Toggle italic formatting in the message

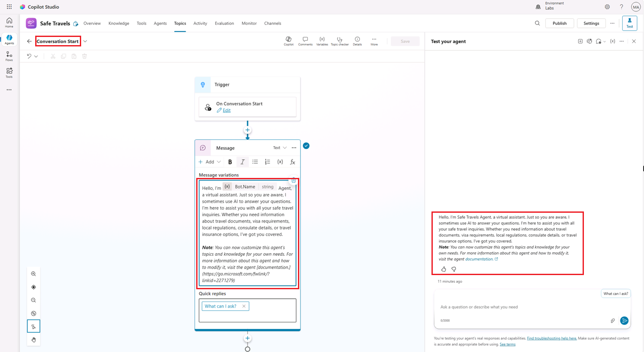click(243, 162)
